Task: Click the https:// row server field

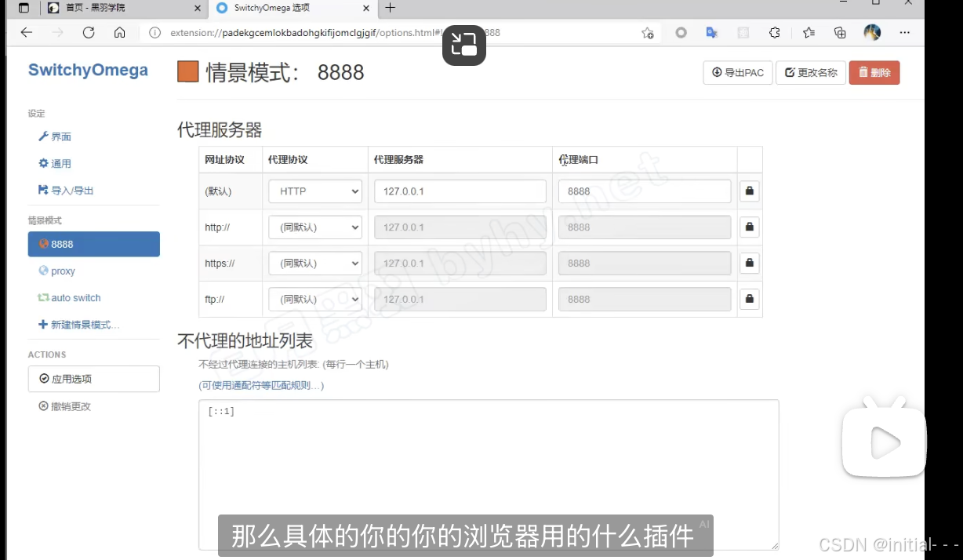Action: click(x=460, y=264)
